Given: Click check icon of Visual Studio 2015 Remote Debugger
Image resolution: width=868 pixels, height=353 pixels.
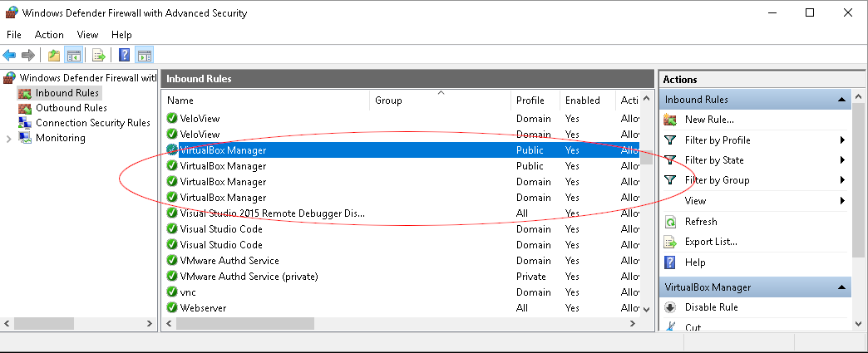Looking at the screenshot, I should click(x=171, y=213).
